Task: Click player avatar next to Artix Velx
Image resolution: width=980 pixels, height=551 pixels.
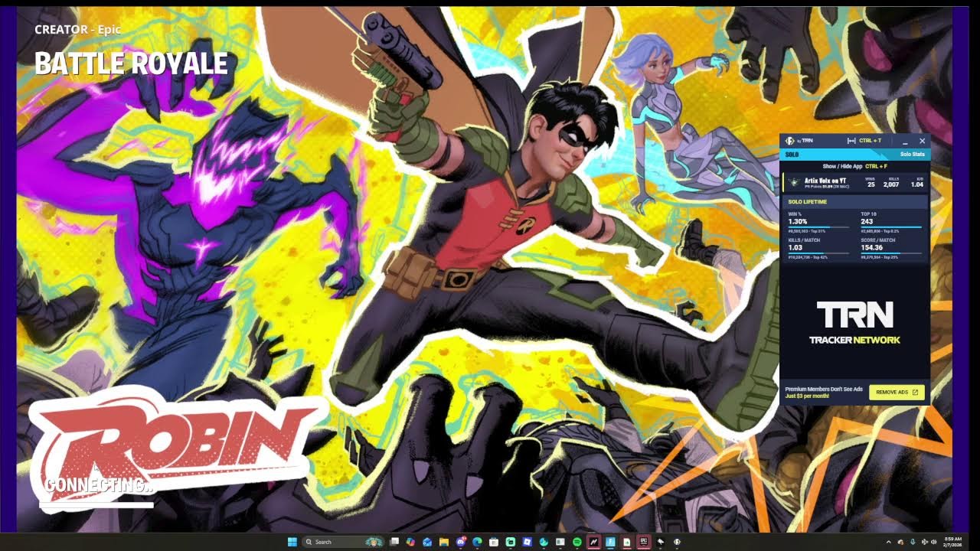Action: click(x=795, y=182)
